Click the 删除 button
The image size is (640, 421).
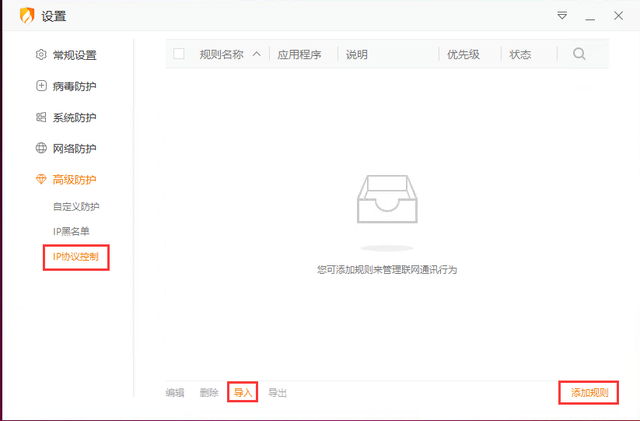[x=209, y=393]
